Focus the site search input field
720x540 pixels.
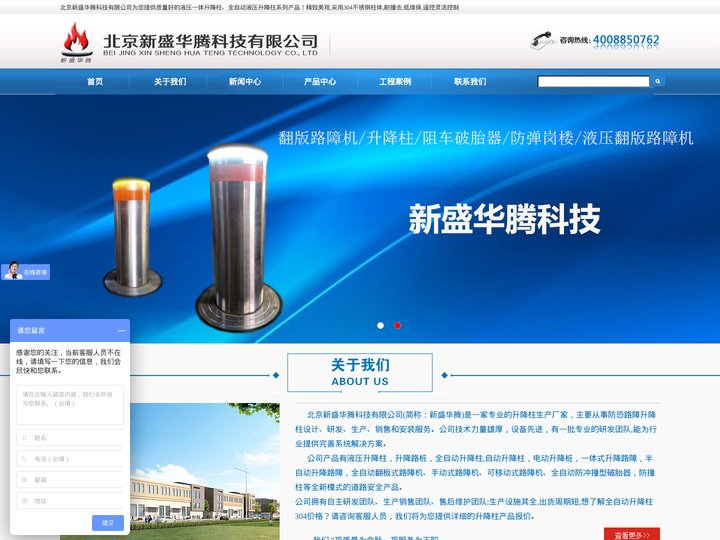pos(594,82)
